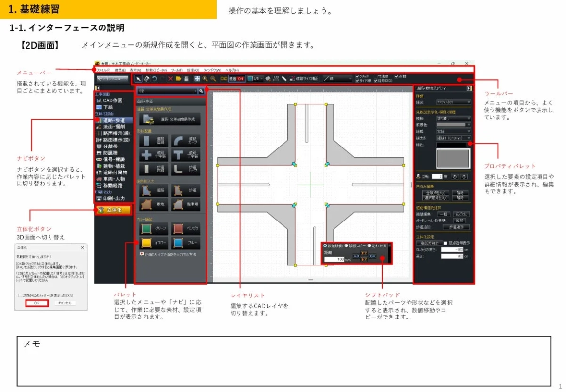Viewport: 566px width, 392px height.
Task: Open file with yellow folder icon
Action: [179, 78]
